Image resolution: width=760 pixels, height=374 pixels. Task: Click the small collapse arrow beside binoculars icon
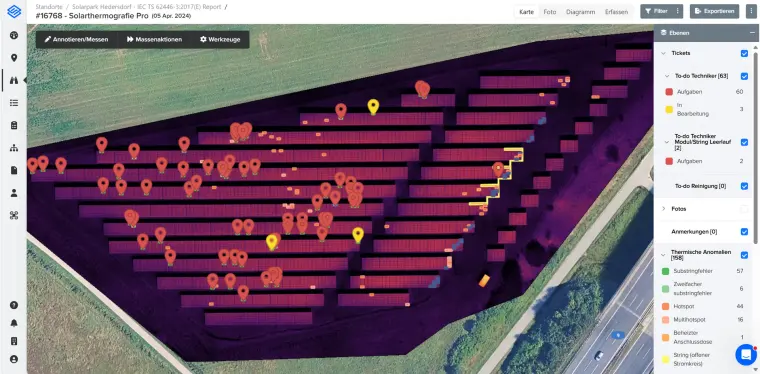tap(24, 80)
